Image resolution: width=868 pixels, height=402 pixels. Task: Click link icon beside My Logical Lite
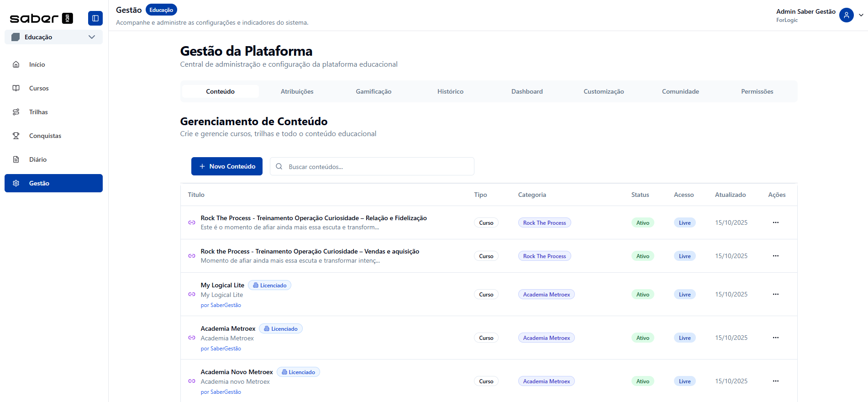click(192, 294)
